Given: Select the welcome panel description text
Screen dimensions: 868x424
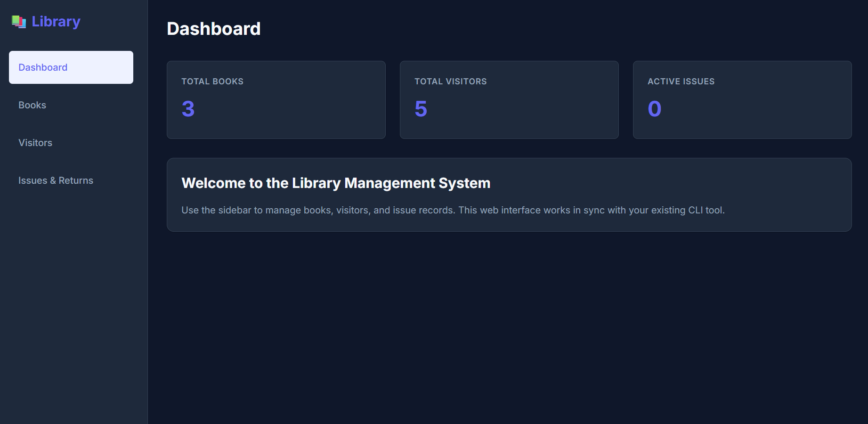Looking at the screenshot, I should click(453, 210).
